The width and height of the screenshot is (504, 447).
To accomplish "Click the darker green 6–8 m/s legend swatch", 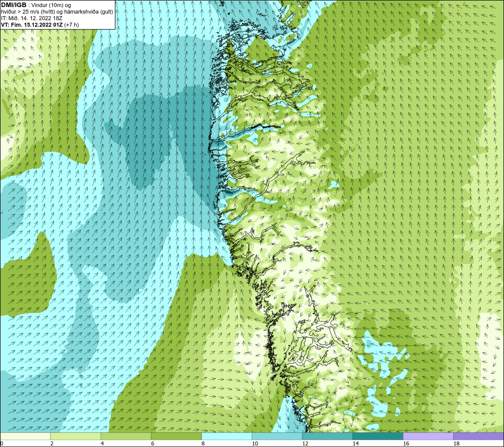I will click(x=176, y=436).
